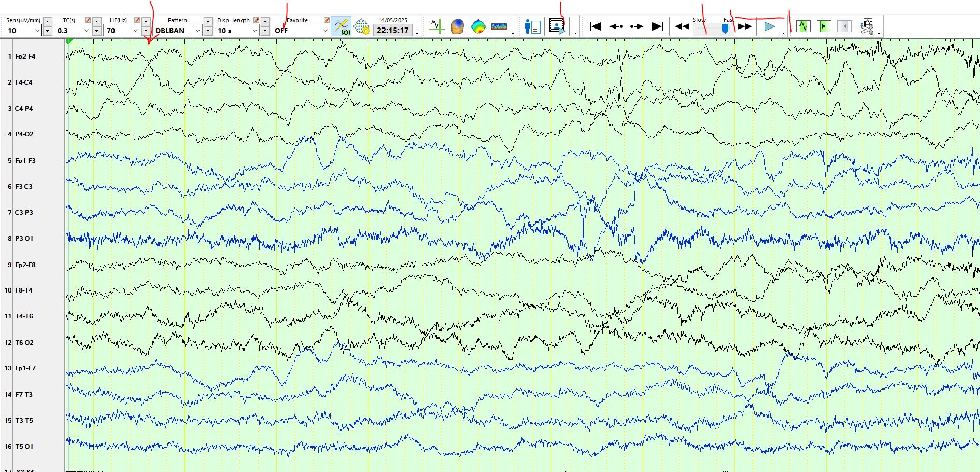
Task: Go to the previous event marker
Action: tap(616, 26)
